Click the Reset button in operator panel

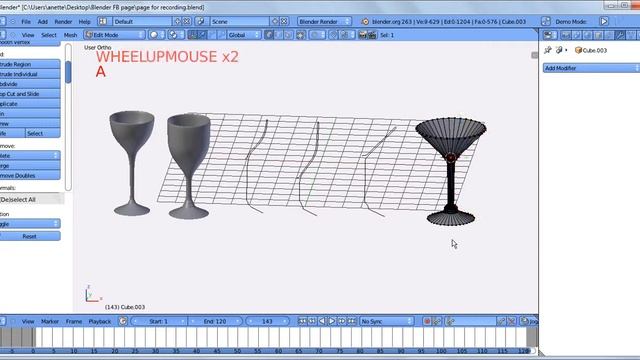pyautogui.click(x=30, y=236)
